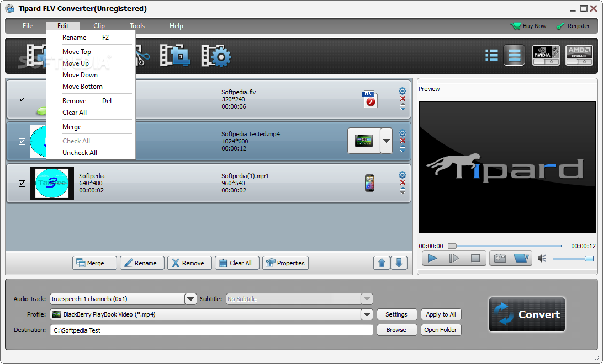Toggle AMD acceleration icon
603x364 pixels.
pos(579,55)
